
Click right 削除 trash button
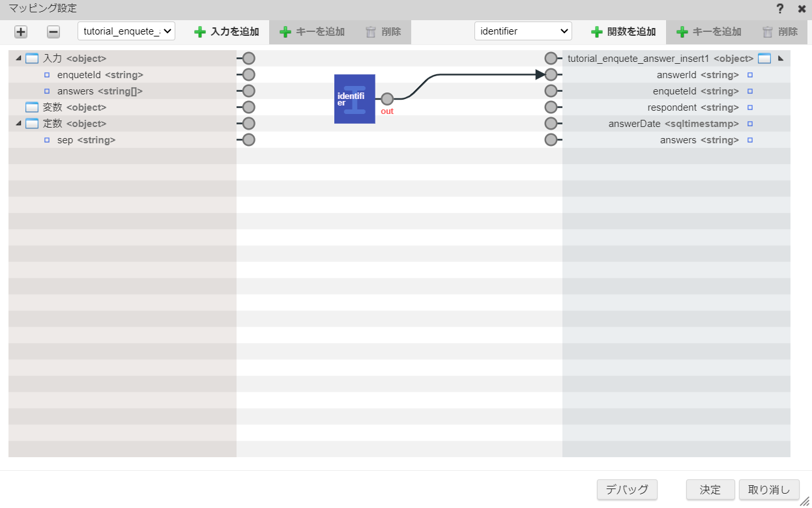(x=780, y=32)
